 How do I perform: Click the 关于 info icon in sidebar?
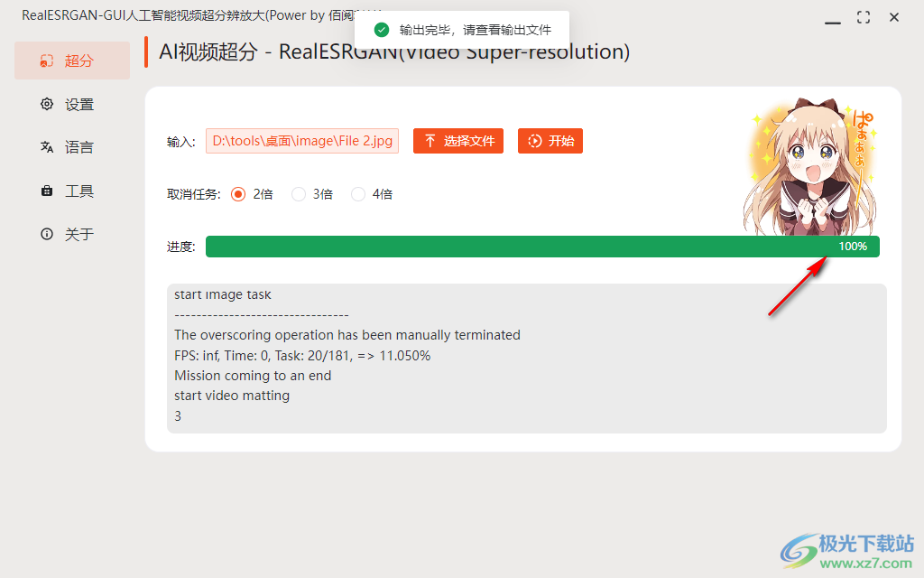point(46,234)
